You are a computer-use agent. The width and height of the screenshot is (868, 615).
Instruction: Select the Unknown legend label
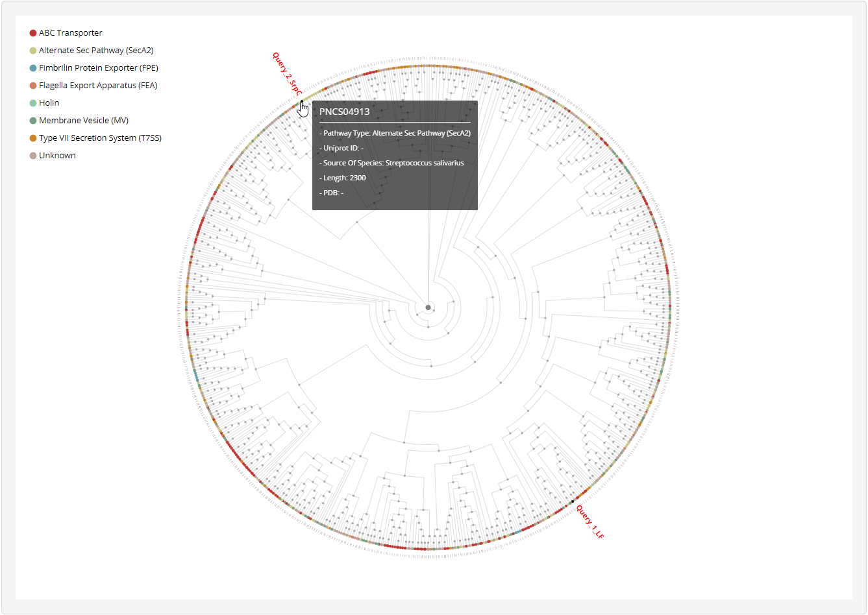57,156
